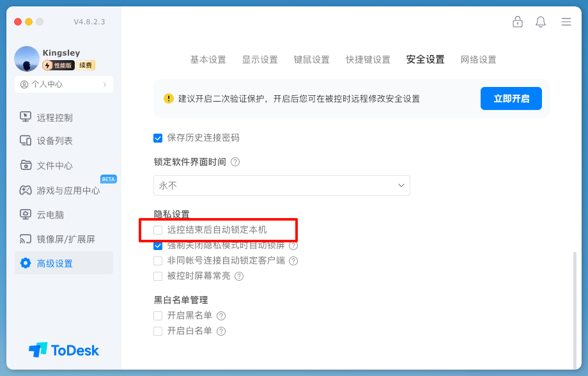Uncheck 保存历史连接密码 checkbox
Viewport: 588px width, 376px height.
pos(158,137)
